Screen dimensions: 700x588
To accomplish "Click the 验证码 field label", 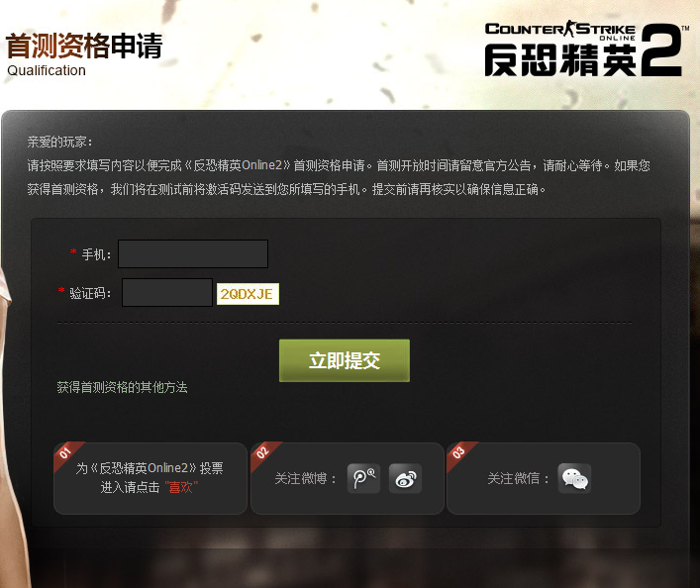I will [89, 293].
